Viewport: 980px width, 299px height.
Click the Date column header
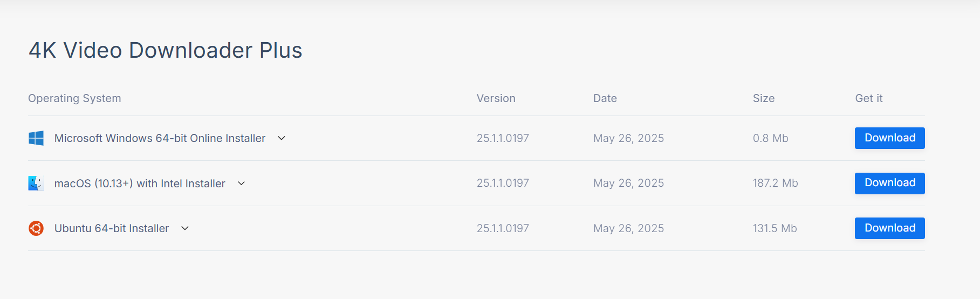(605, 98)
